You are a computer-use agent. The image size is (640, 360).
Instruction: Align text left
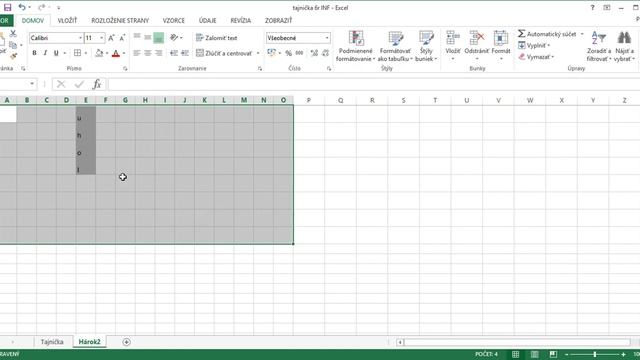[137, 53]
